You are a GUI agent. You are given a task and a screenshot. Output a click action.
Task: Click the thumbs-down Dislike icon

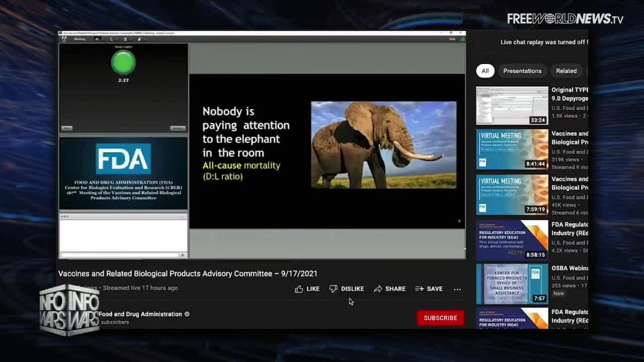pyautogui.click(x=333, y=289)
